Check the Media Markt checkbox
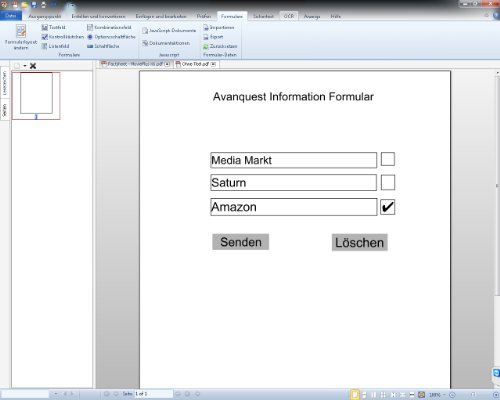500x400 pixels. tap(388, 159)
